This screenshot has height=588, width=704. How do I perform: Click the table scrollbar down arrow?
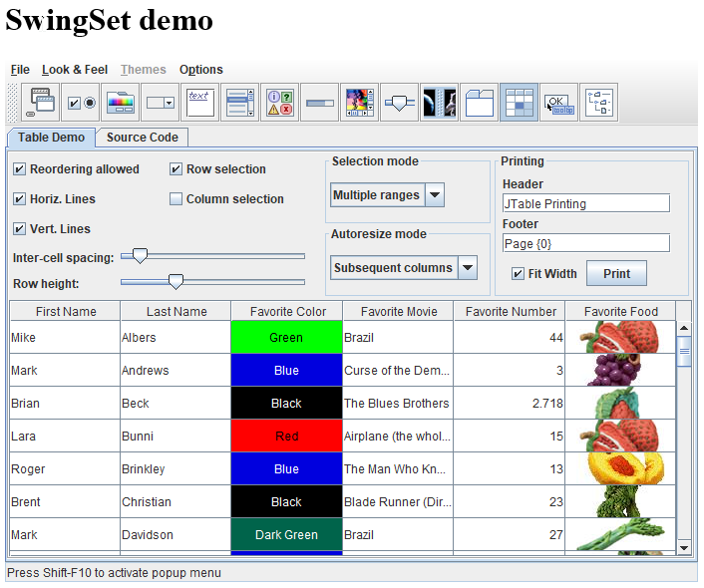coord(684,547)
